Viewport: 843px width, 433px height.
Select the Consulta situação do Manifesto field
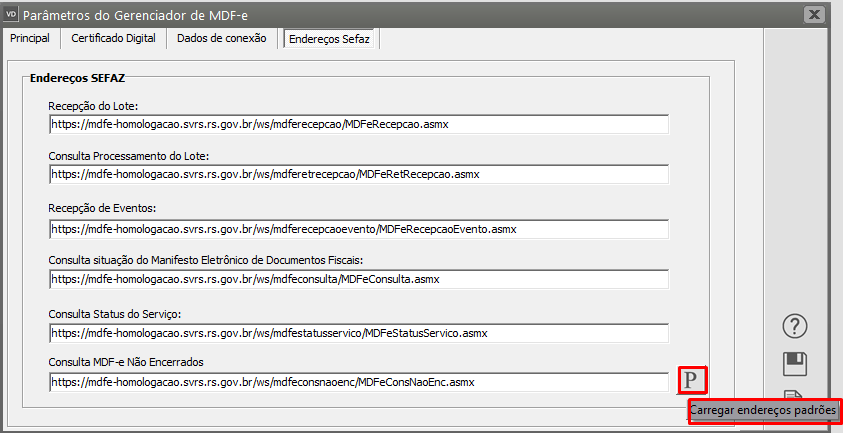tap(358, 279)
